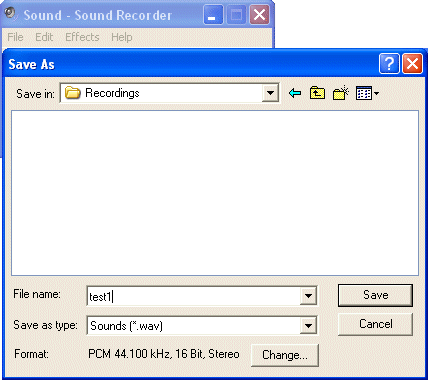Close the Save As dialog
Image resolution: width=428 pixels, height=380 pixels.
pyautogui.click(x=412, y=63)
